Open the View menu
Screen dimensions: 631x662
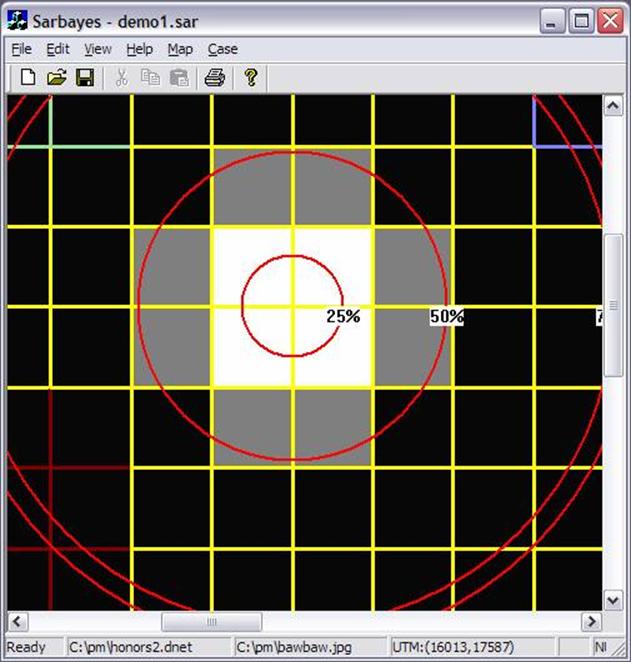tap(97, 49)
